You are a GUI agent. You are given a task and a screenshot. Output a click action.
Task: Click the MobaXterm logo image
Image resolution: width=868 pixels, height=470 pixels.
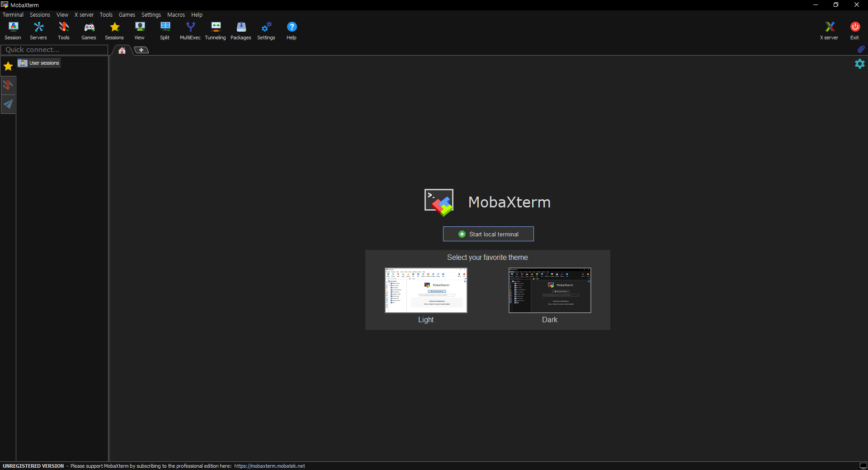[439, 202]
